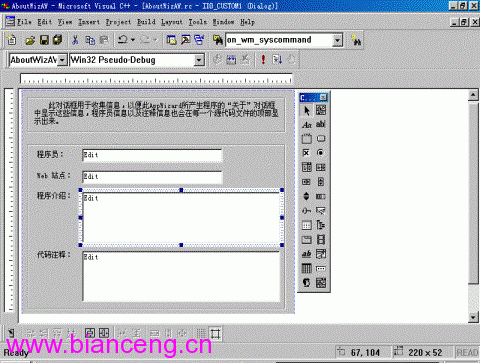Image resolution: width=480 pixels, height=363 pixels.
Task: Choose the Progress control tool
Action: click(x=321, y=196)
